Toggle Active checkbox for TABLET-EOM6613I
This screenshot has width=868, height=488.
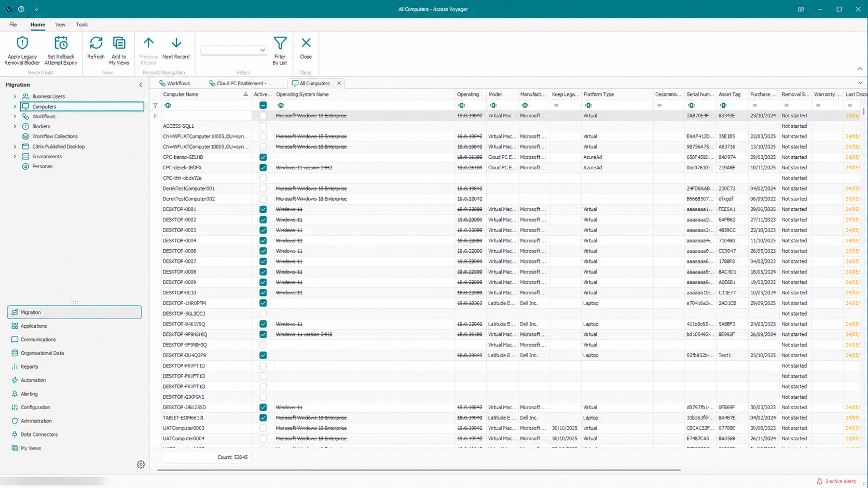(x=263, y=418)
